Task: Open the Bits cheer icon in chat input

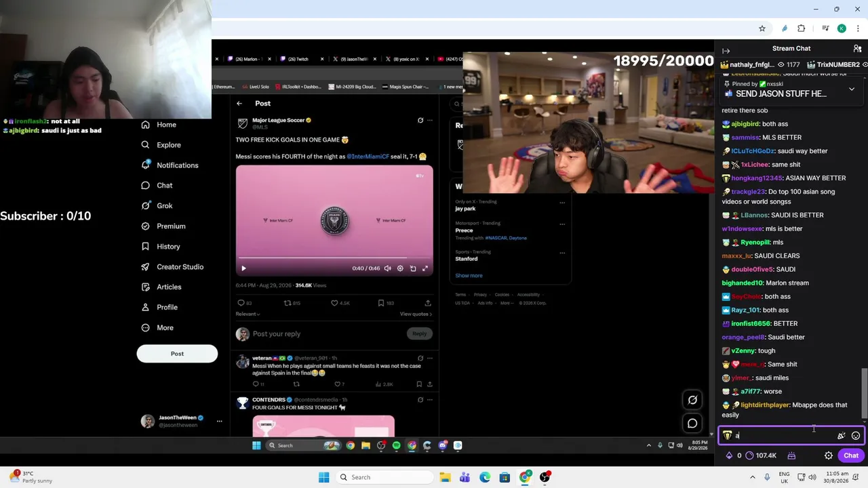Action: tap(842, 436)
